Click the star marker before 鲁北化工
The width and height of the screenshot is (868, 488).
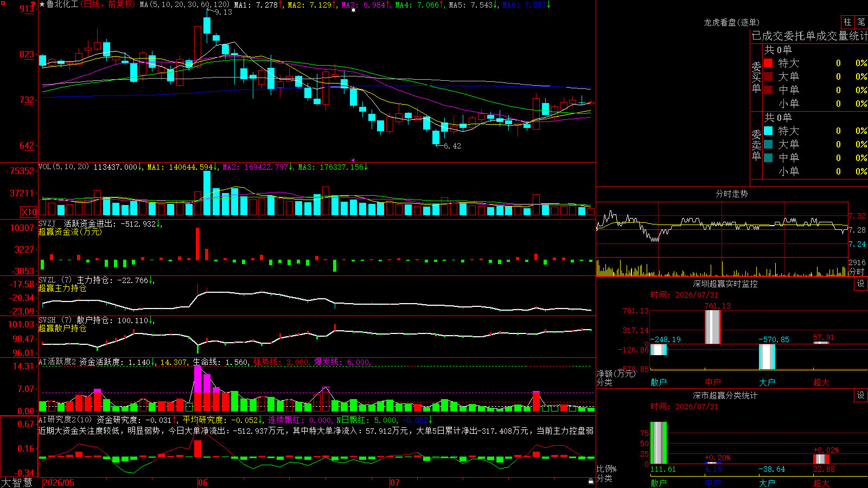point(42,4)
